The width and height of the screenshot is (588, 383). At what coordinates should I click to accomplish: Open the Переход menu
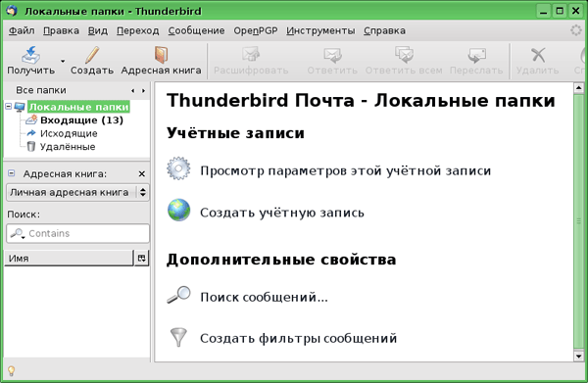coord(137,30)
